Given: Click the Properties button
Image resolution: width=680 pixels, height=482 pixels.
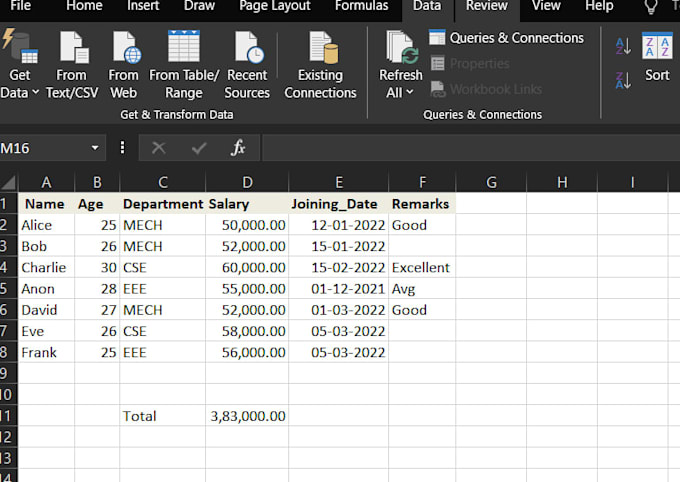Looking at the screenshot, I should click(x=470, y=63).
